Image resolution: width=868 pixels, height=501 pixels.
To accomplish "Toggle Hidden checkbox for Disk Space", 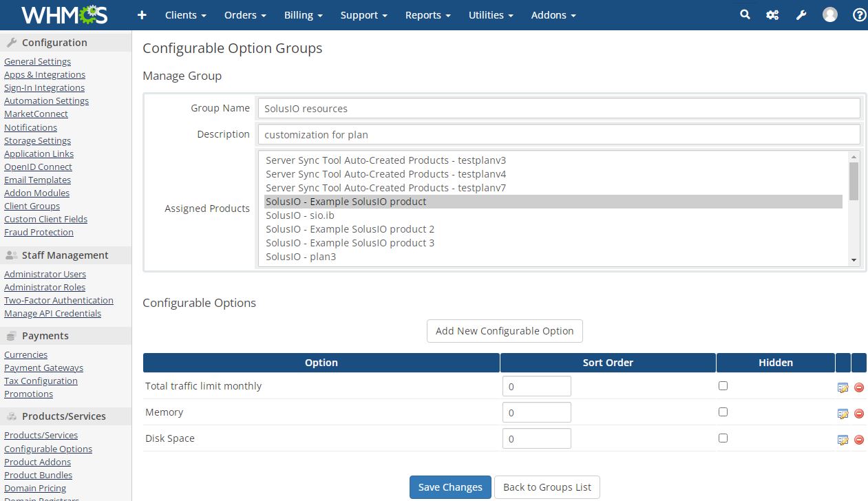I will point(723,438).
